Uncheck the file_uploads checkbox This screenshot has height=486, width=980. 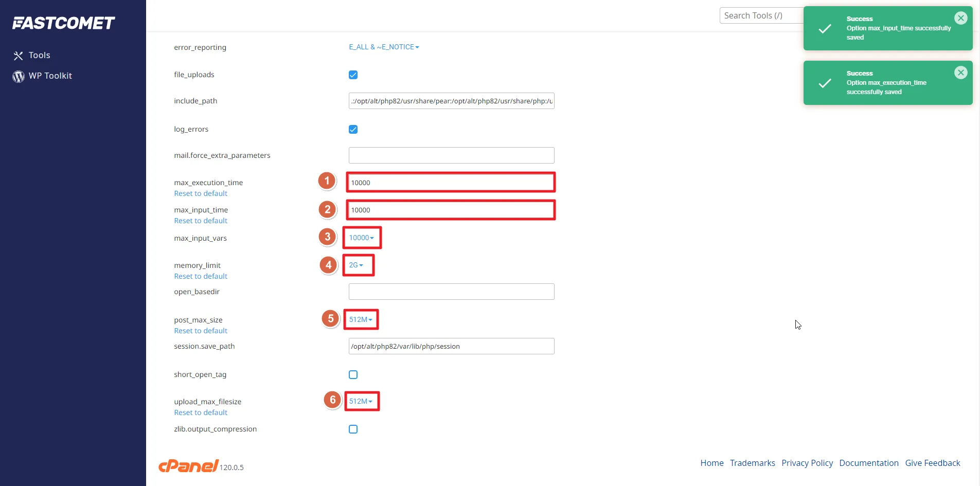353,75
